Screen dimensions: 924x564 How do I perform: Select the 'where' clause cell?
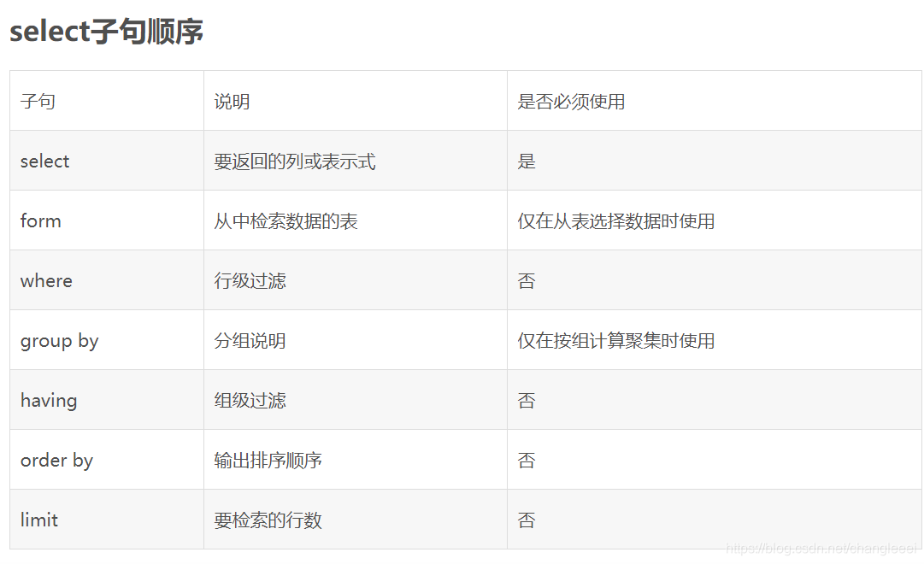[x=107, y=280]
